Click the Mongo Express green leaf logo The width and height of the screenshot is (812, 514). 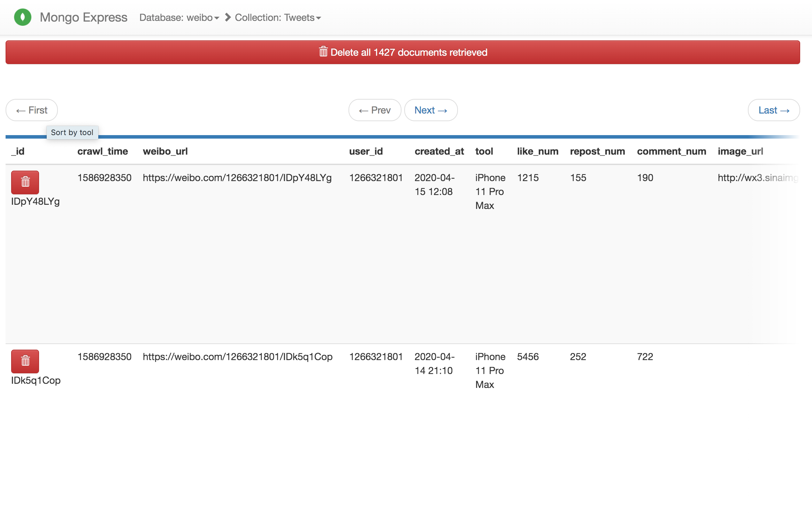(x=23, y=17)
